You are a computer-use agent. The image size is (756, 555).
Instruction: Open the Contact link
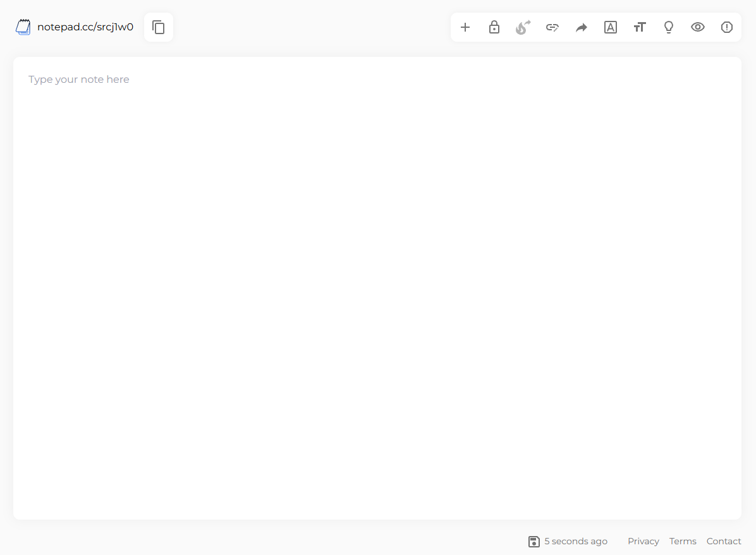tap(724, 541)
